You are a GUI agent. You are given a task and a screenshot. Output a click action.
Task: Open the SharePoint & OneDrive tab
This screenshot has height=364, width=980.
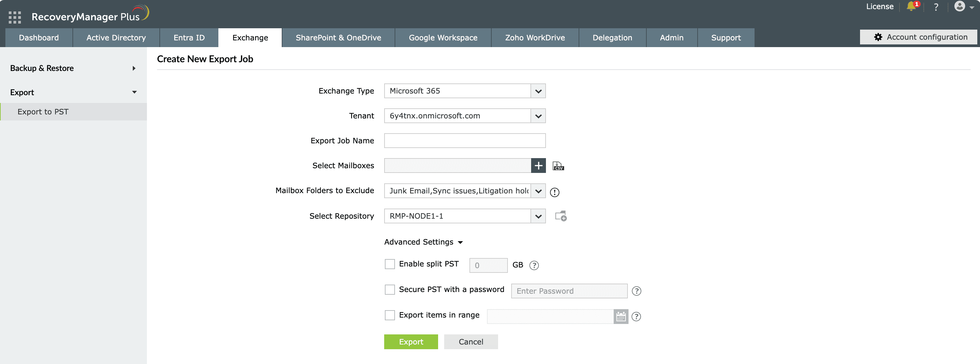(x=338, y=38)
